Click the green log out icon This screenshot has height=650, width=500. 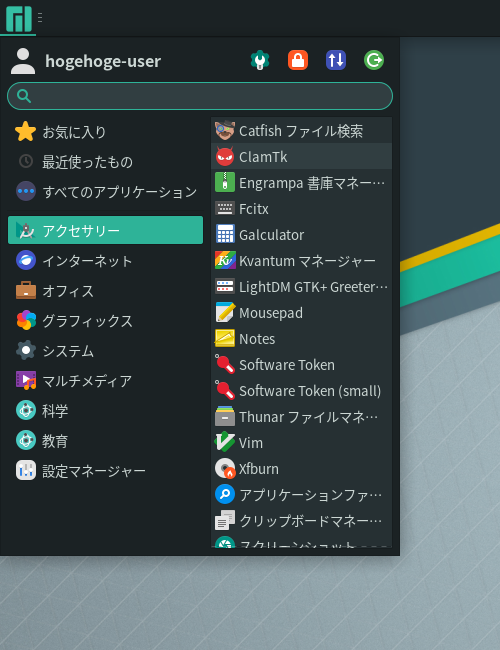click(374, 61)
